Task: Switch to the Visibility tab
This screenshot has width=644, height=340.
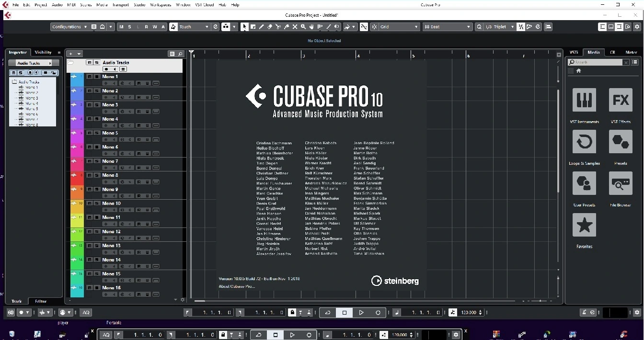Action: (x=43, y=52)
